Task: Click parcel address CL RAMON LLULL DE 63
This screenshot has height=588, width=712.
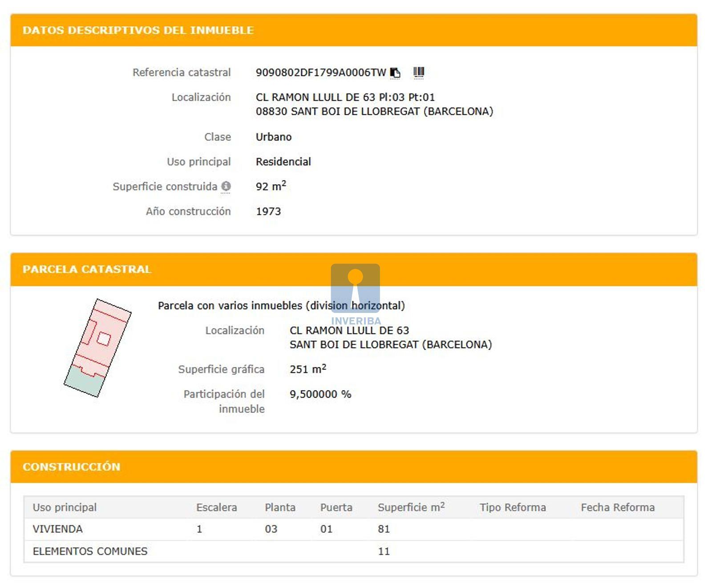Action: (349, 330)
